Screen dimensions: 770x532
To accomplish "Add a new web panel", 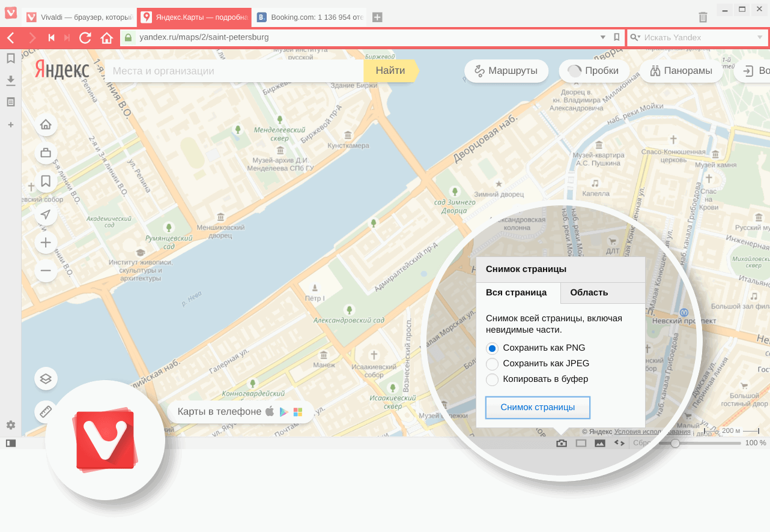I will coord(10,125).
